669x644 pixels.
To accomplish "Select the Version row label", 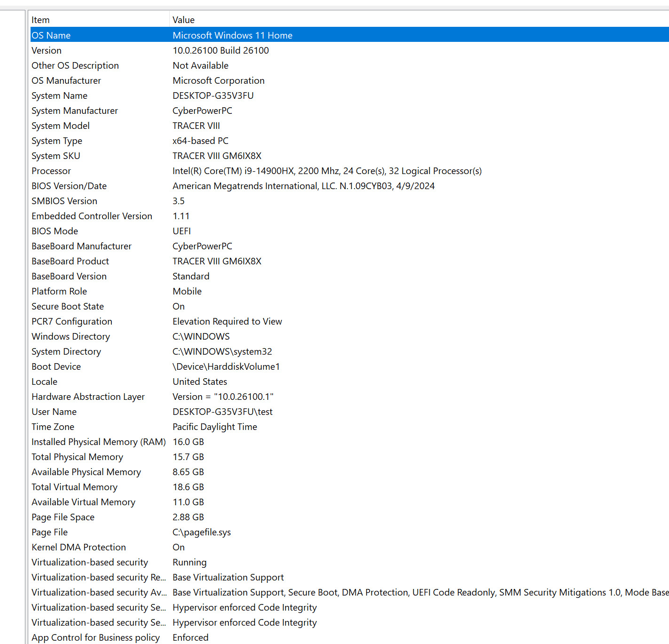I will (x=47, y=50).
